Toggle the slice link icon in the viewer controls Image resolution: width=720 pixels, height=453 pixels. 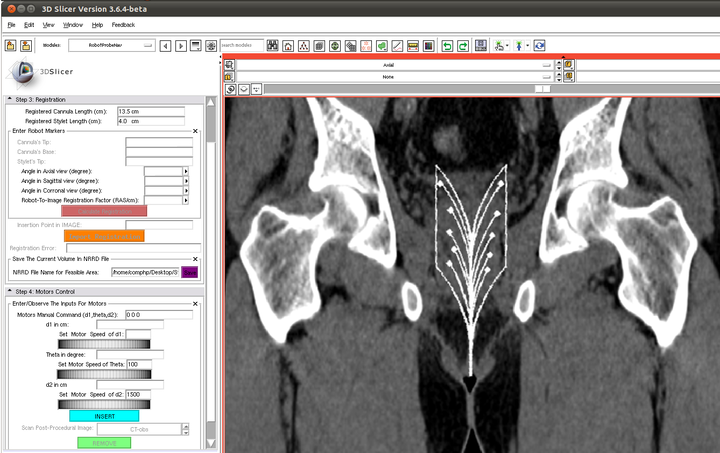pyautogui.click(x=231, y=89)
